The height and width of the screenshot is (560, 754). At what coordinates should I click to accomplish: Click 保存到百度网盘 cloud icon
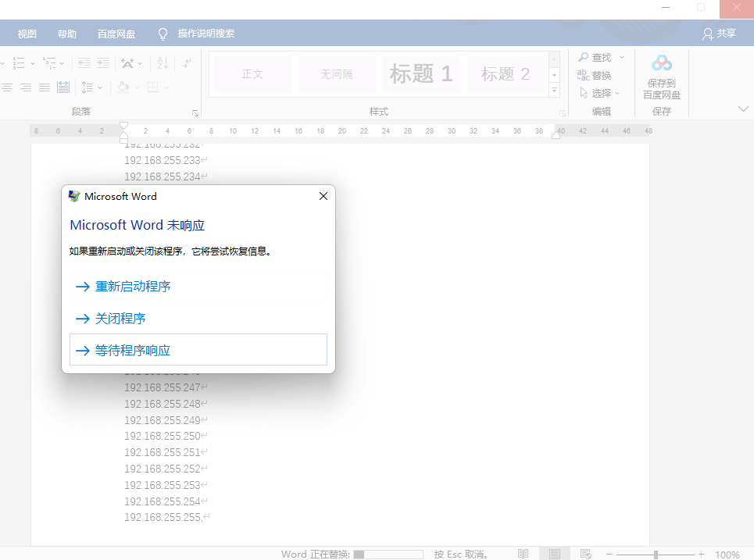(662, 63)
